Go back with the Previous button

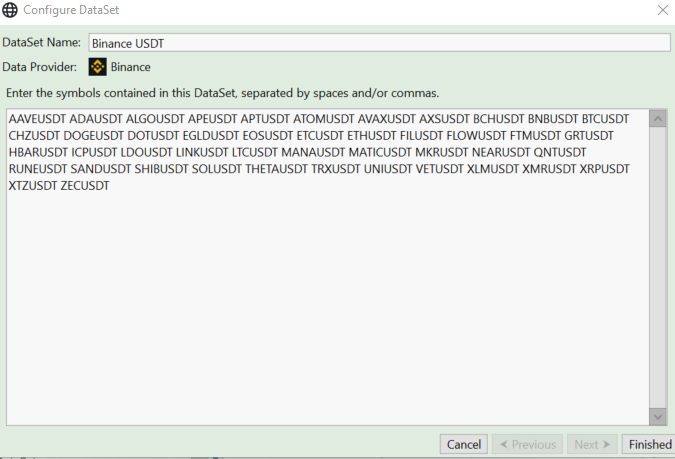pyautogui.click(x=529, y=444)
